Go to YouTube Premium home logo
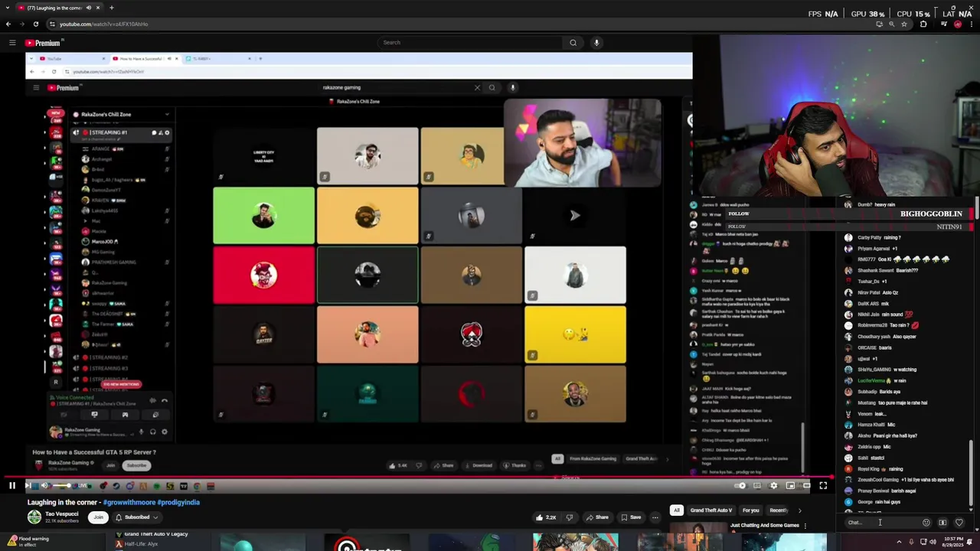The image size is (980, 551). [x=43, y=43]
